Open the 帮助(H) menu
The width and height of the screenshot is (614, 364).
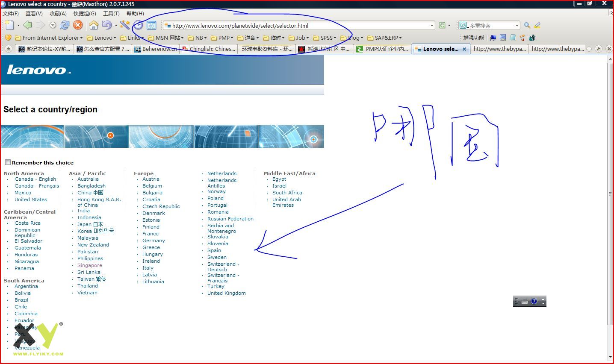(135, 14)
